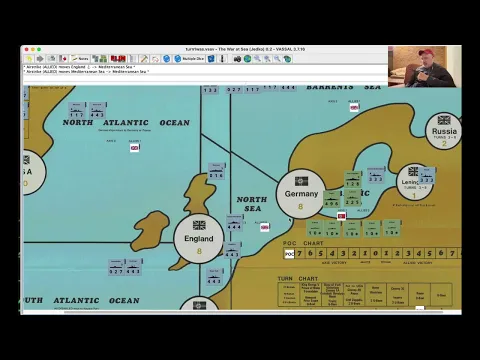
Task: Click the NORTH ATLANTIC OCEAN map label
Action: point(126,123)
